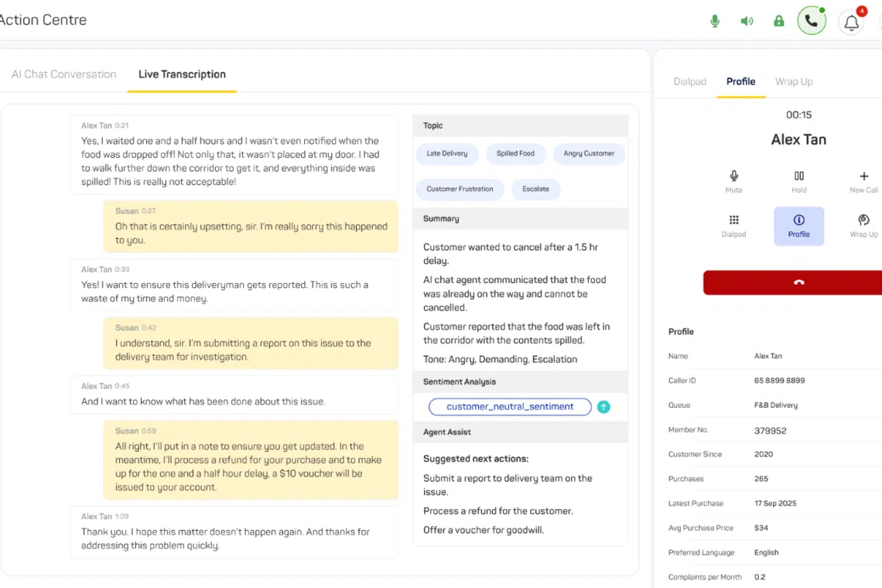Put the call on Hold
This screenshot has width=882, height=588.
(798, 182)
